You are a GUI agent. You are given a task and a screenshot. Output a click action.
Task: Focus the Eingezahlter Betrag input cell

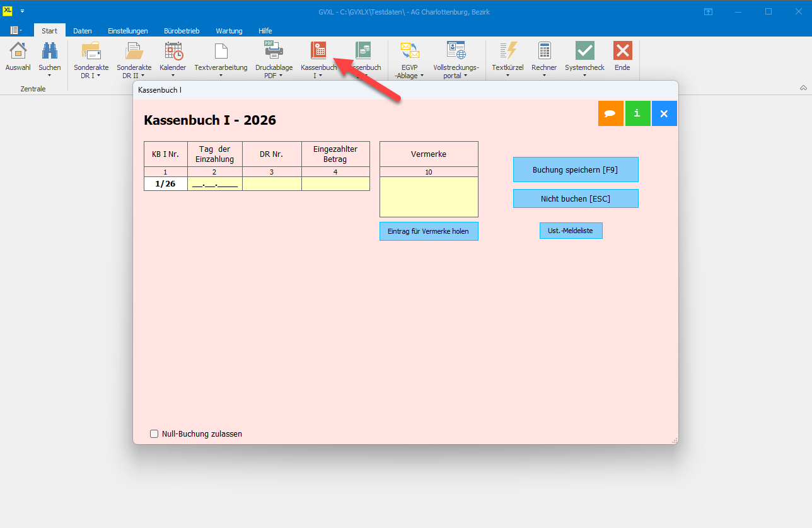point(335,184)
